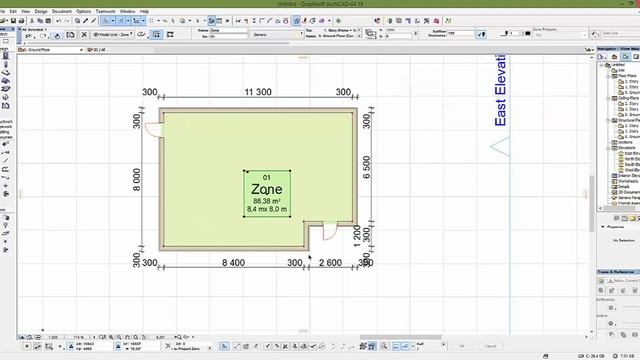Click the Zone stamp in the floor plan

(267, 193)
